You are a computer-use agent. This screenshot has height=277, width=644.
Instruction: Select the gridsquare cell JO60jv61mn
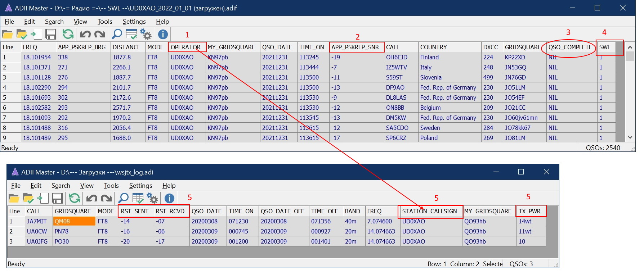(x=524, y=118)
